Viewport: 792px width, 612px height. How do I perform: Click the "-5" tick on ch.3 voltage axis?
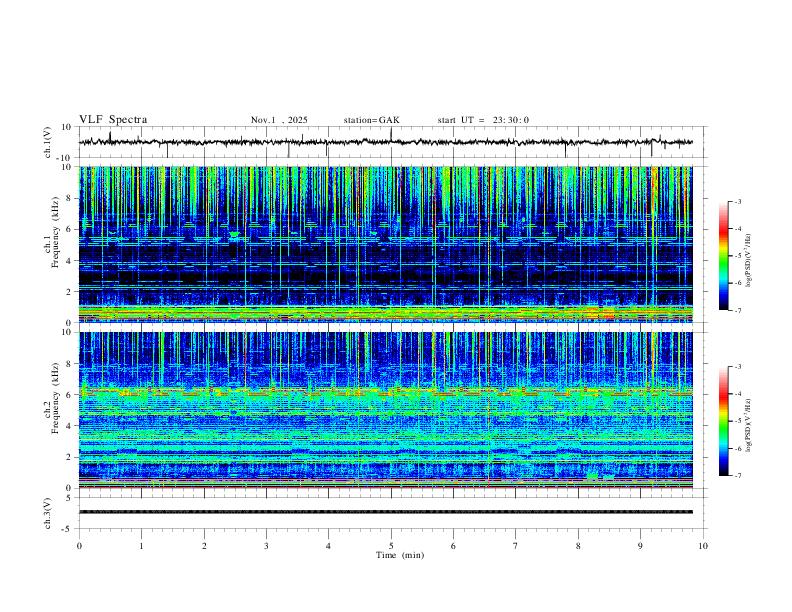tap(68, 529)
